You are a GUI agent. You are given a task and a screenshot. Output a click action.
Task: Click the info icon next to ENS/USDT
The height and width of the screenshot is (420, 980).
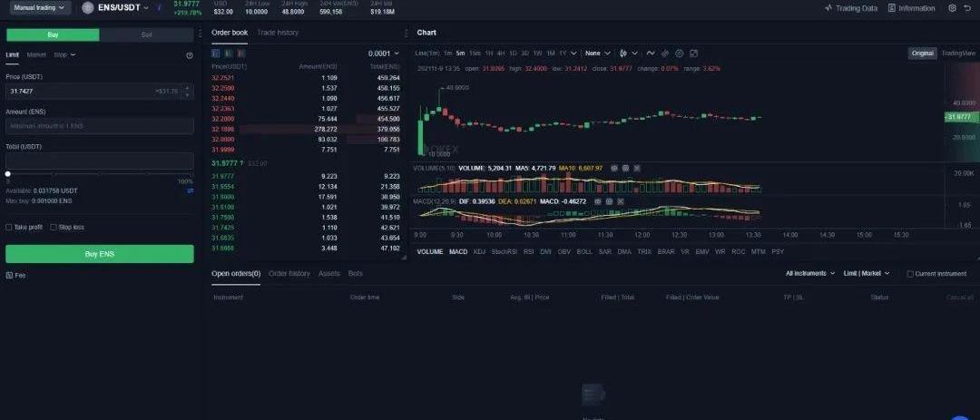pos(159,8)
